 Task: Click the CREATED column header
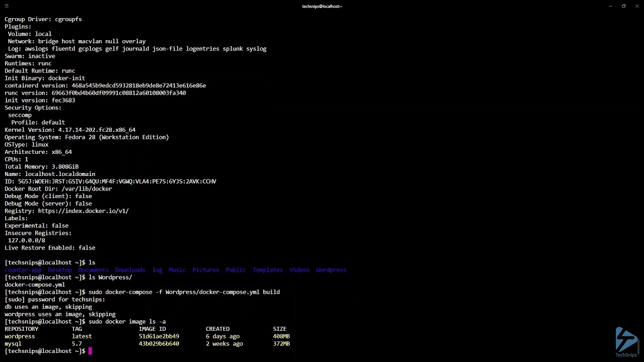(217, 329)
